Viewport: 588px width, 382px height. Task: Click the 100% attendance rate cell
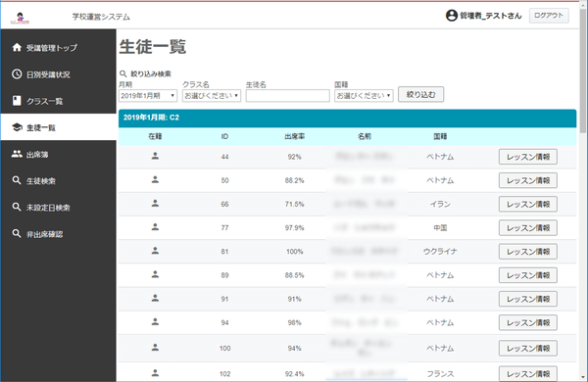(294, 252)
